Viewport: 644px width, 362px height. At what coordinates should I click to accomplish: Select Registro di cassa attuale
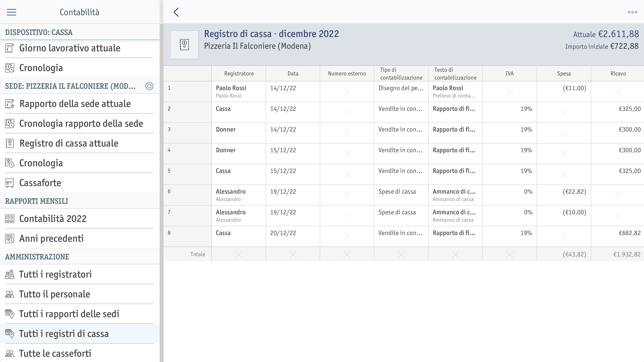[79, 143]
